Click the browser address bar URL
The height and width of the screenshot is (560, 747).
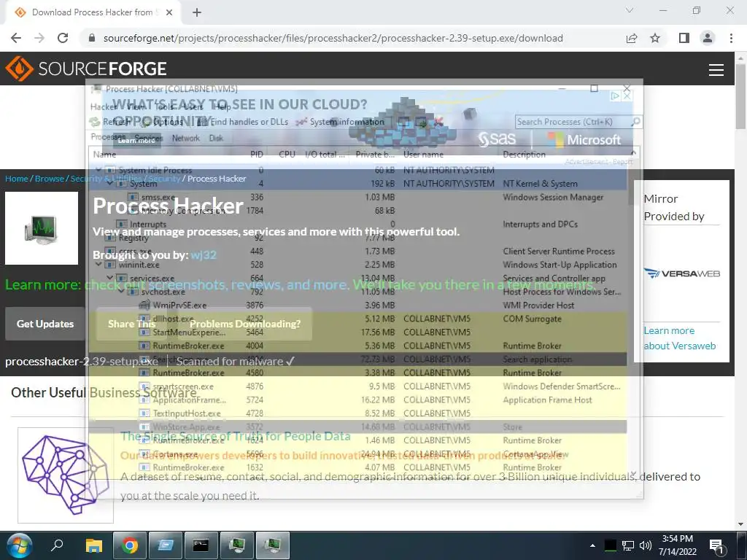click(333, 38)
